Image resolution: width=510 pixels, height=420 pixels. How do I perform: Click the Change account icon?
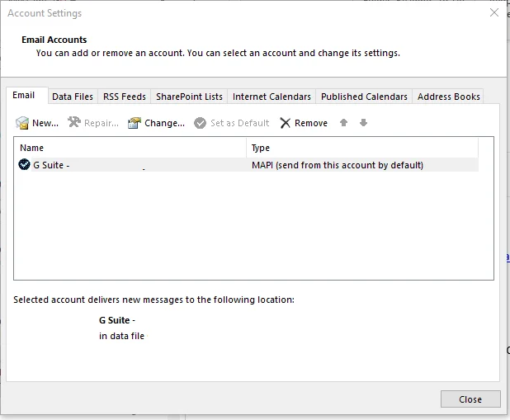tap(135, 123)
